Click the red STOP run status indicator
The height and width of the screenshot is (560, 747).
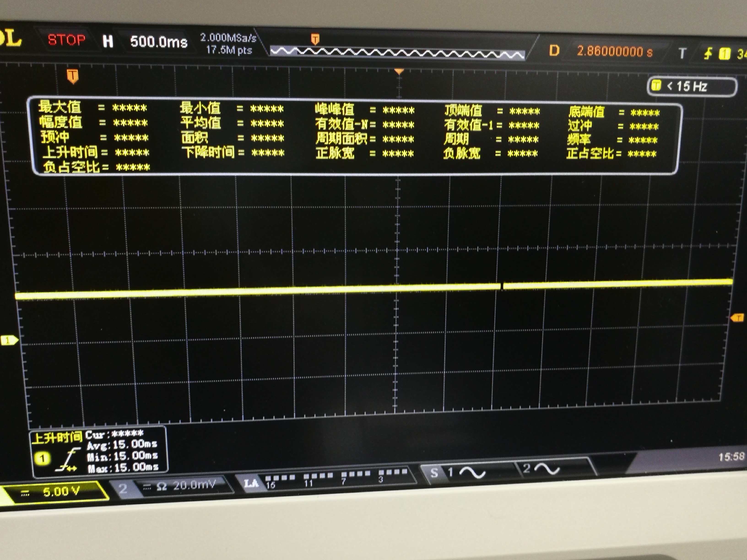pos(67,40)
